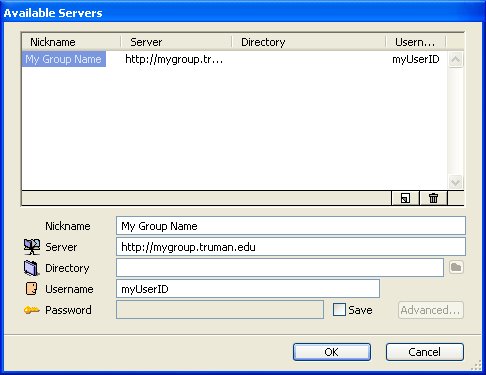Click the trash delete server icon
Viewport: 486px width, 375px height.
pos(433,198)
